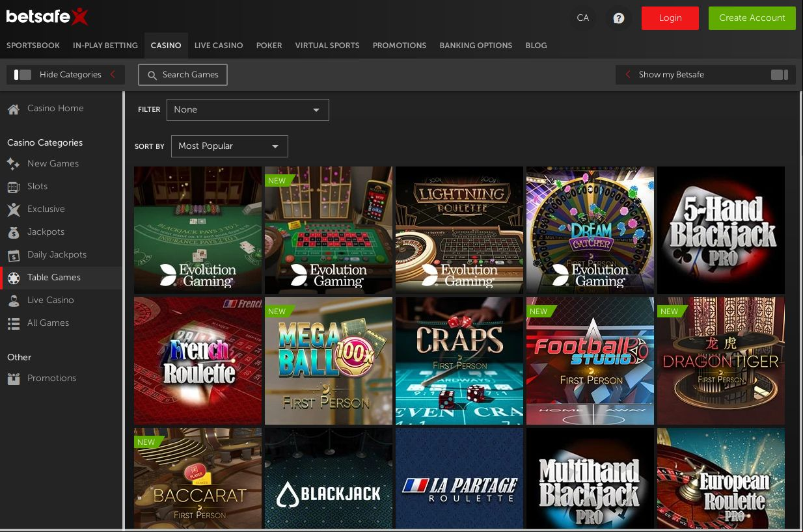Toggle the Show my Betsafe switch
This screenshot has height=532, width=803.
click(x=780, y=75)
